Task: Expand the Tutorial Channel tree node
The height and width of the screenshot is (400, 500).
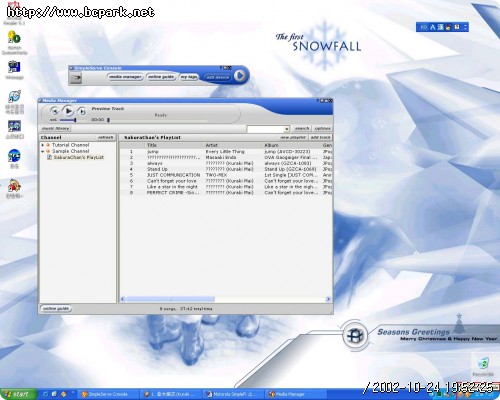Action: click(x=43, y=145)
